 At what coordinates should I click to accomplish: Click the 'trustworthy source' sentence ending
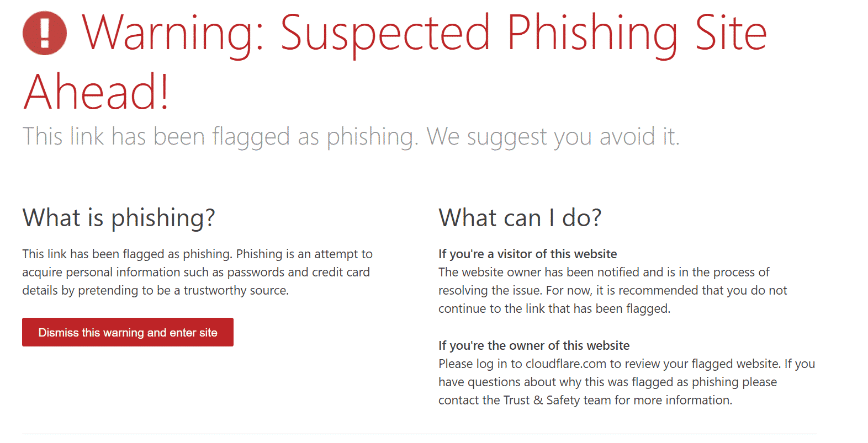(236, 291)
